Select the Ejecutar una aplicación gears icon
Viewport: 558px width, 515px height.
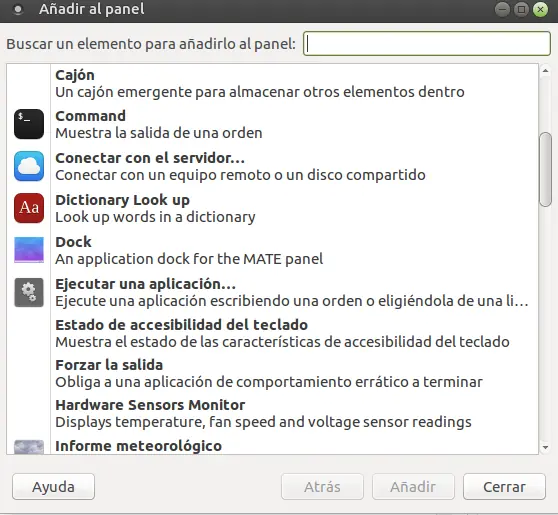click(29, 292)
